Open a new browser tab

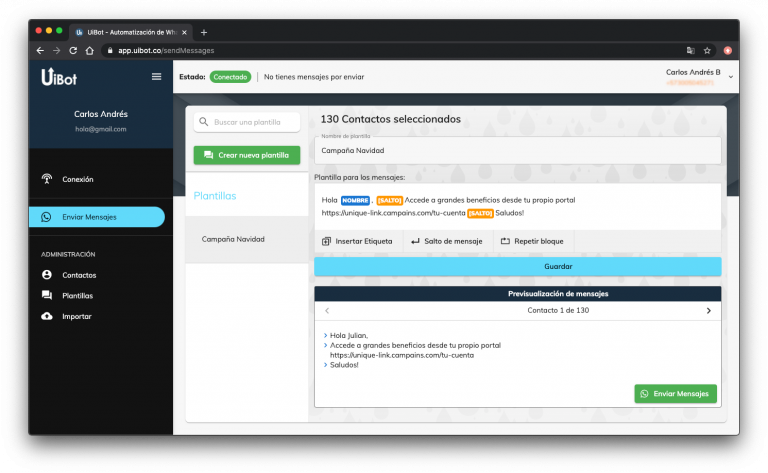click(x=204, y=32)
